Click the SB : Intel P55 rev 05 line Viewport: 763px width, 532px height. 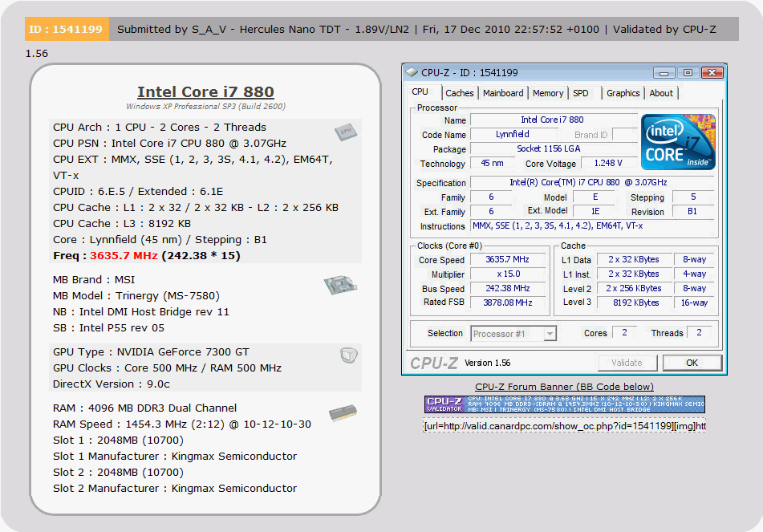point(108,328)
